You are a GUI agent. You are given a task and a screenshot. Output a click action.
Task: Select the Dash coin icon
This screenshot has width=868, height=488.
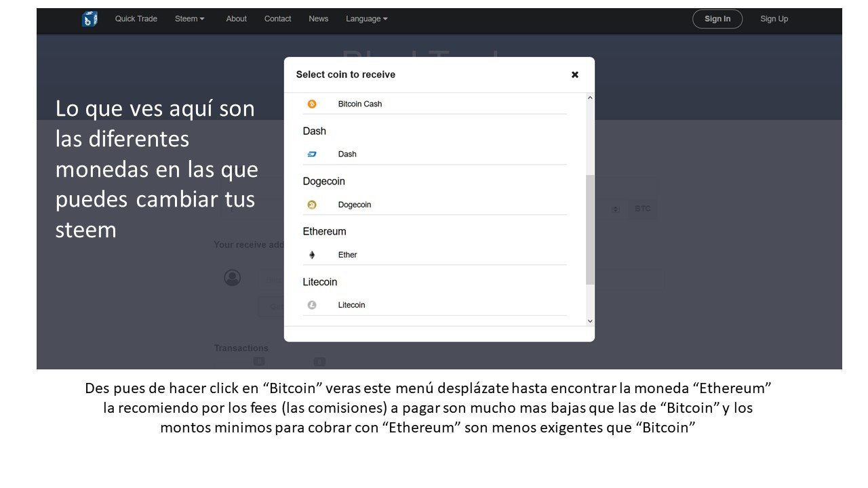pyautogui.click(x=312, y=154)
